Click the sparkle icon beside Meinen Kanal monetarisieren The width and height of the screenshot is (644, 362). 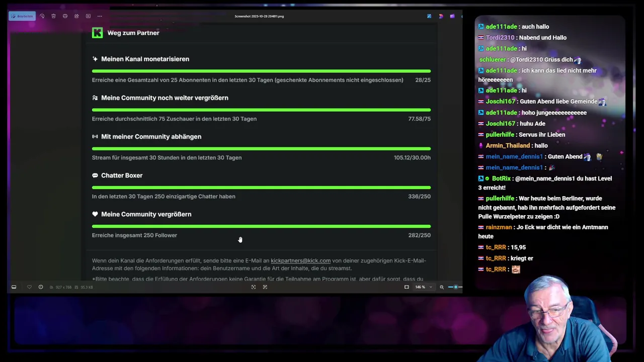tap(95, 59)
